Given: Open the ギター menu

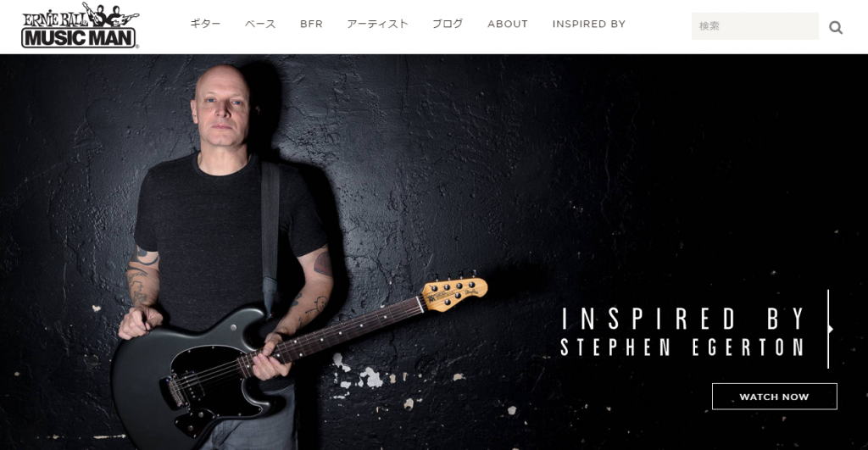Looking at the screenshot, I should 205,24.
